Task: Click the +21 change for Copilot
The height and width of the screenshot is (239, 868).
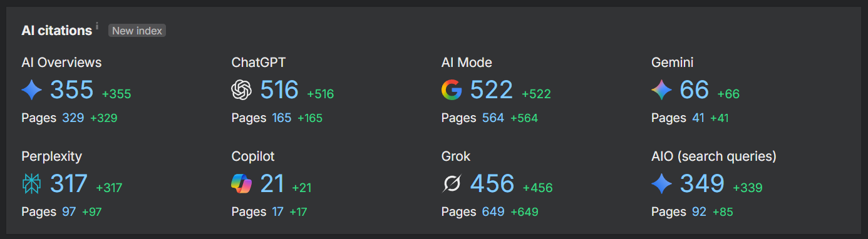Action: pos(302,188)
